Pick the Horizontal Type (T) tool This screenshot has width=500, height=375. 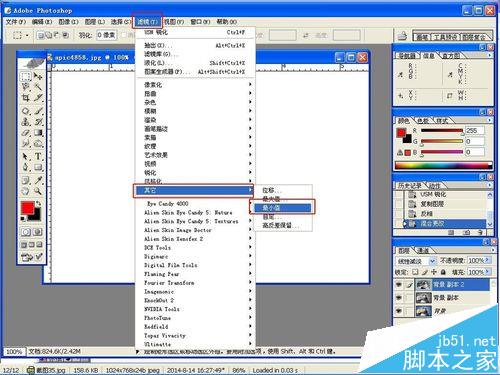pos(38,156)
